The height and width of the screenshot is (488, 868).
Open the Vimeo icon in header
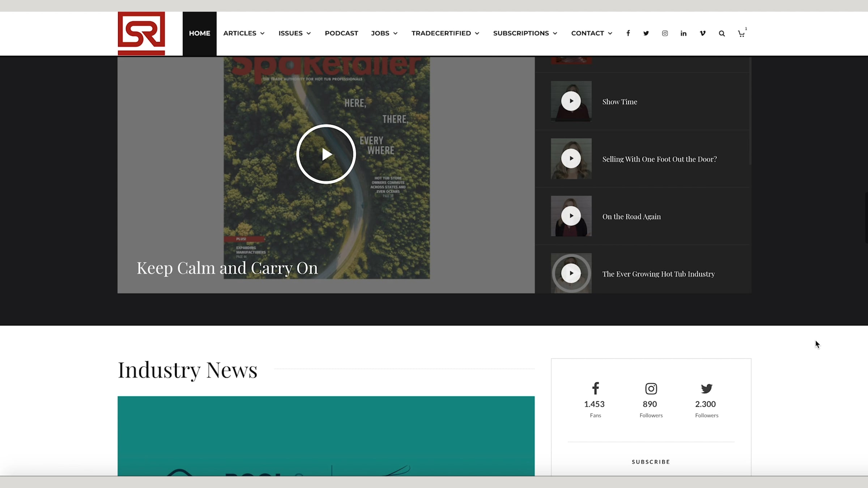702,33
